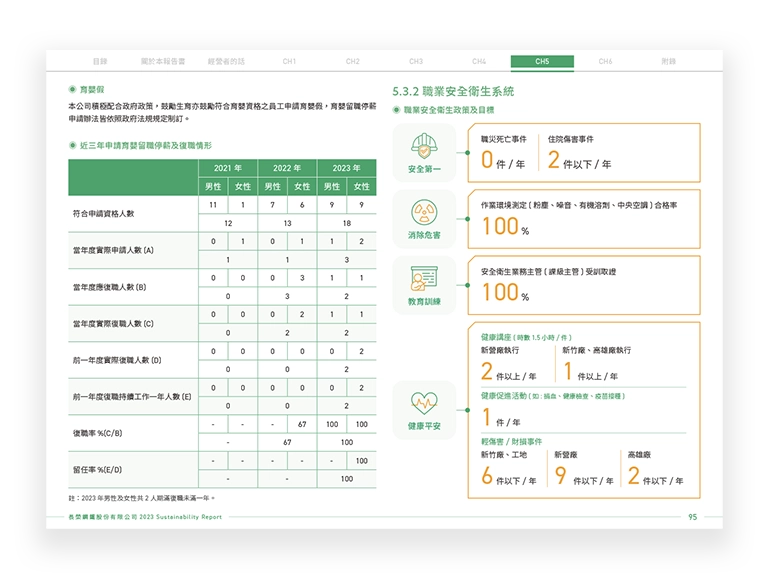Open the 附錄 tab
Screen dimensions: 768x579
point(668,61)
